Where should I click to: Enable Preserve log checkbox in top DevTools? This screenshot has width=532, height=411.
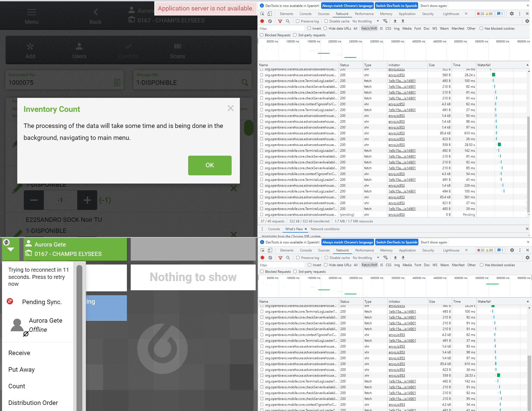coord(298,21)
